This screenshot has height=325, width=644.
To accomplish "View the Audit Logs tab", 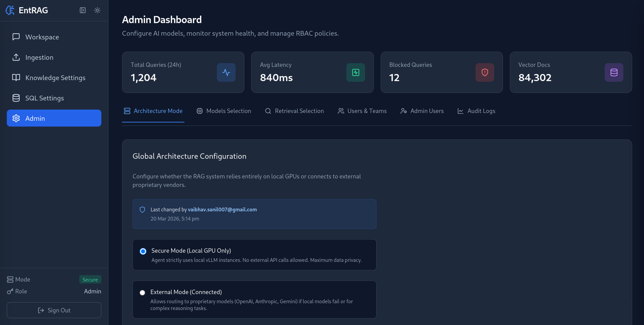I will (477, 111).
